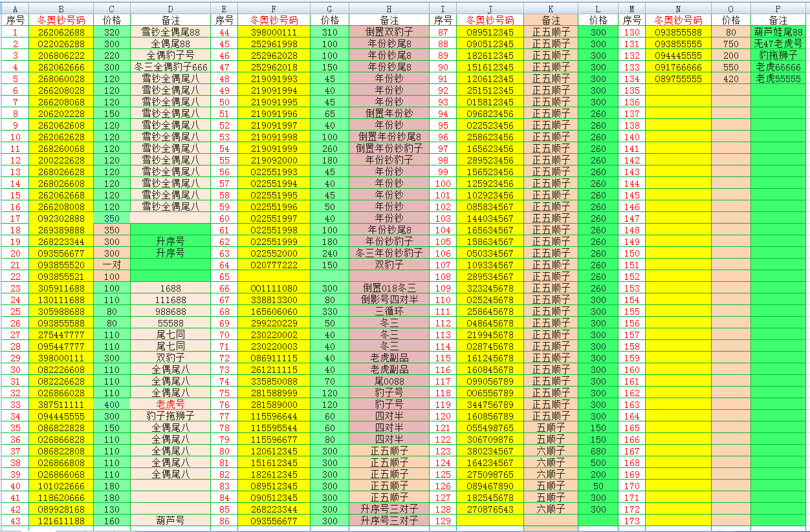Select the 葫芦号 note cell
Screen dimensions: 810x532
coord(170,521)
